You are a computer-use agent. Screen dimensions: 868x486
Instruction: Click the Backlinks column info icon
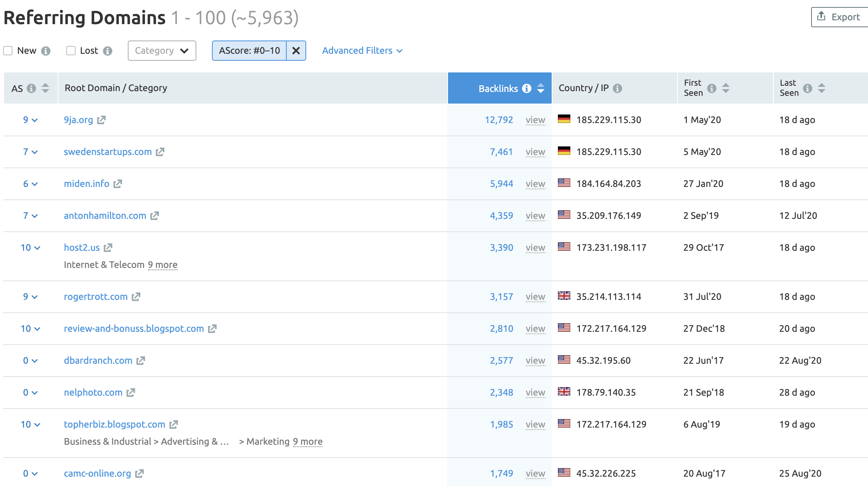coord(527,88)
